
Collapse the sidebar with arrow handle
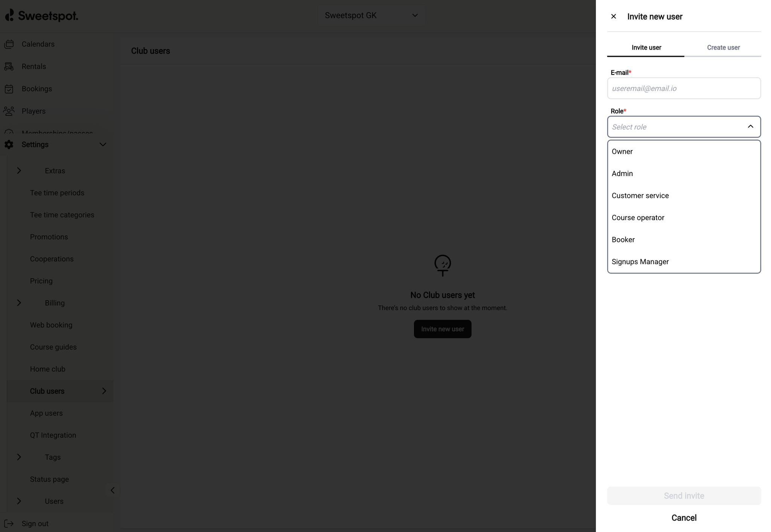pos(113,490)
